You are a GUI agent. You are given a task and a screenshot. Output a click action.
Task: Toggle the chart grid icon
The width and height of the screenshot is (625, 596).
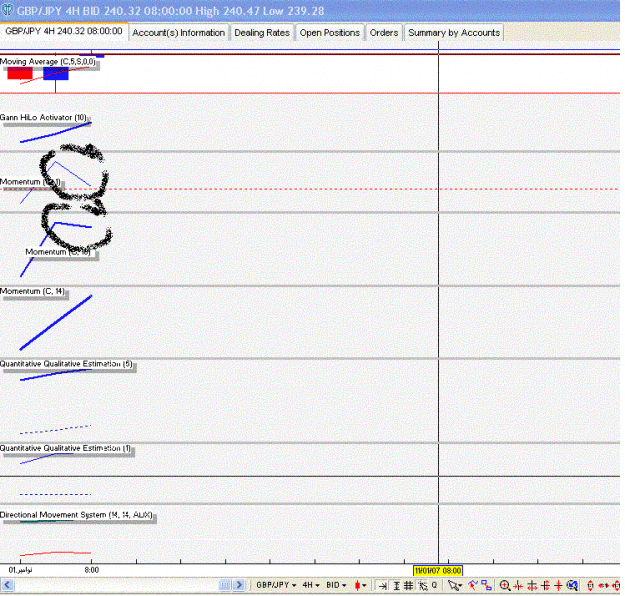pos(409,586)
